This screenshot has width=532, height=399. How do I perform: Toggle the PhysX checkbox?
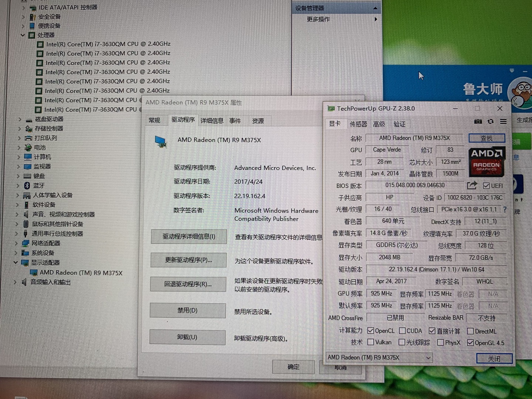(440, 342)
